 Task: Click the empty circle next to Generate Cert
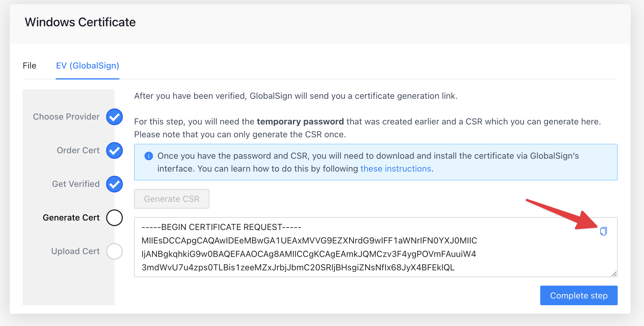pyautogui.click(x=114, y=217)
